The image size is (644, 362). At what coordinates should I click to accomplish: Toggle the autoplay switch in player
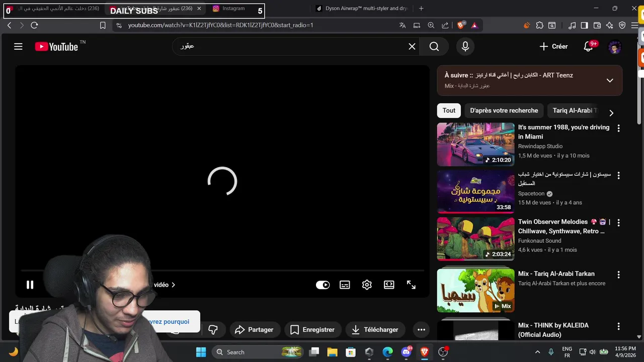coord(323,285)
